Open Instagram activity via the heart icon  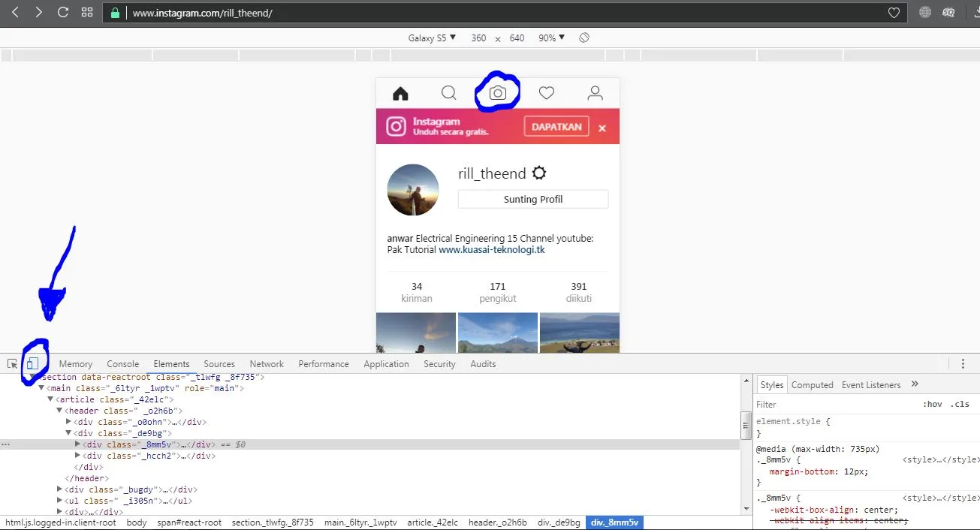(x=546, y=92)
